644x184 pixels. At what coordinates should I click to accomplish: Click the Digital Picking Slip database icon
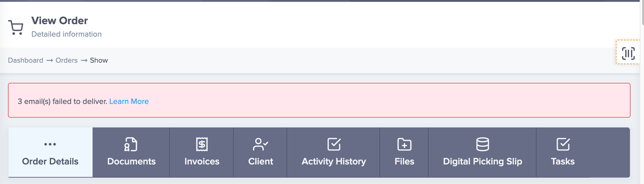pyautogui.click(x=482, y=144)
